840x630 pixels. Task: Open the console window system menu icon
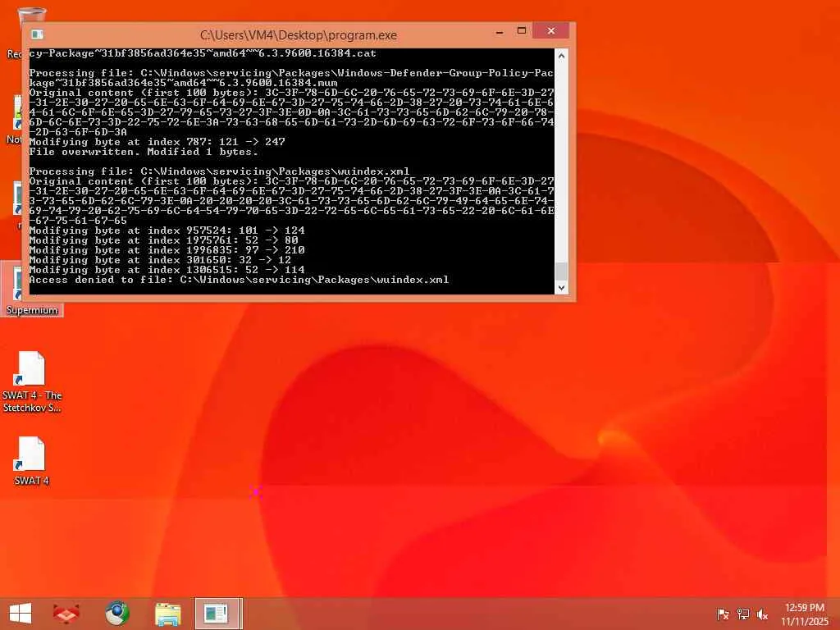(x=37, y=34)
